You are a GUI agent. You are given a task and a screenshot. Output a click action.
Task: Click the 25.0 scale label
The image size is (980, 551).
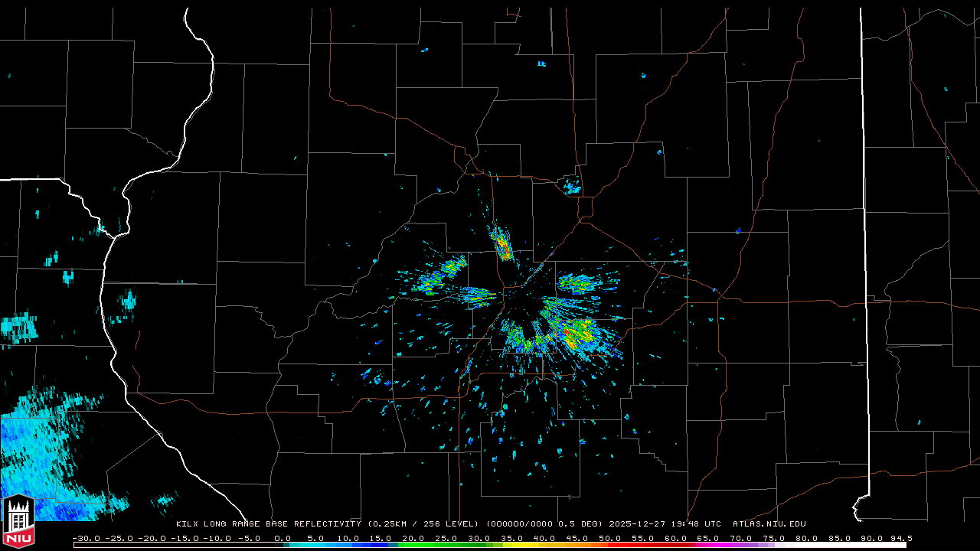click(447, 538)
